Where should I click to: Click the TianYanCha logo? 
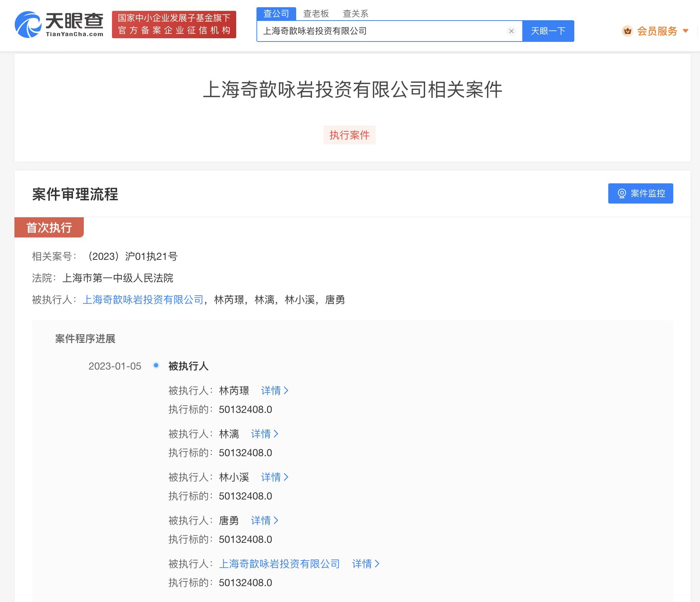[x=59, y=25]
